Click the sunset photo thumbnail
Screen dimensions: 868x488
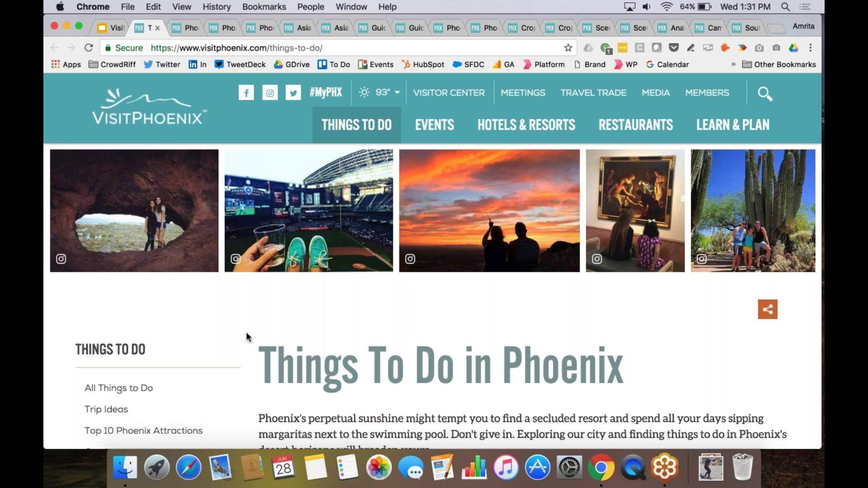point(489,210)
